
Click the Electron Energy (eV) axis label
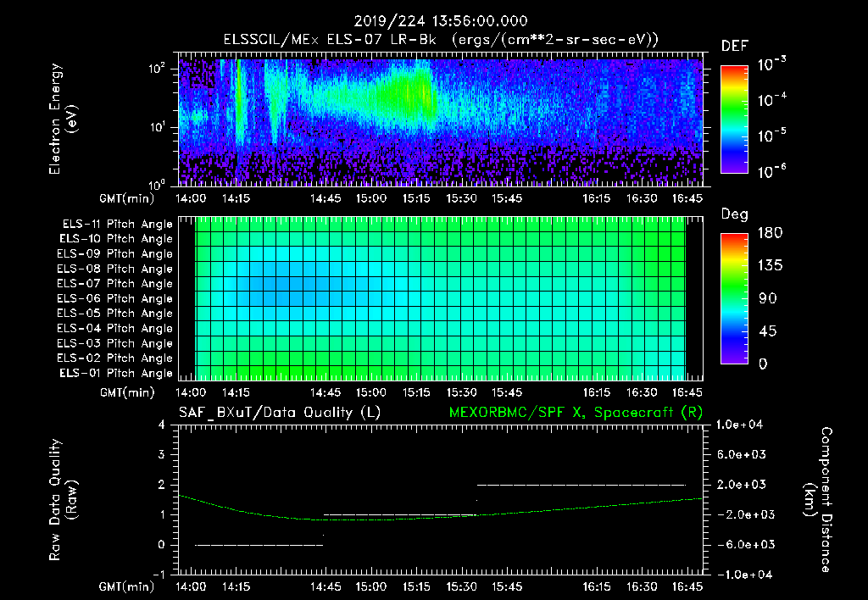tap(63, 119)
